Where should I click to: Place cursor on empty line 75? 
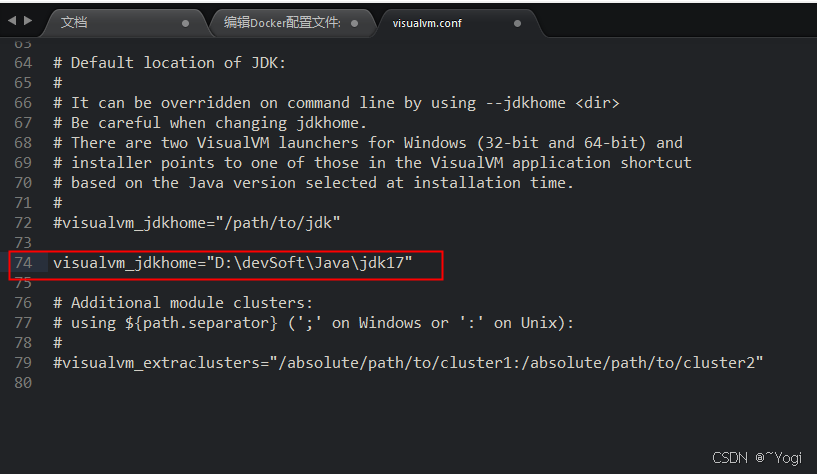(200, 283)
